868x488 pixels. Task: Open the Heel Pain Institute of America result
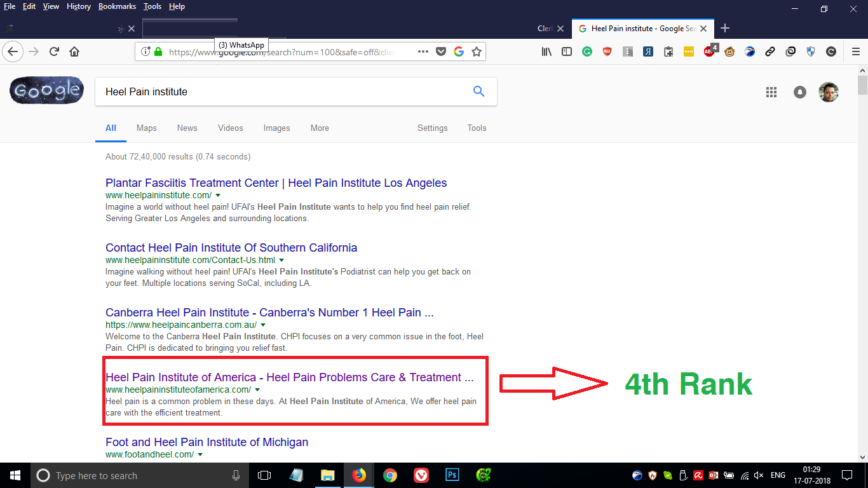click(289, 377)
